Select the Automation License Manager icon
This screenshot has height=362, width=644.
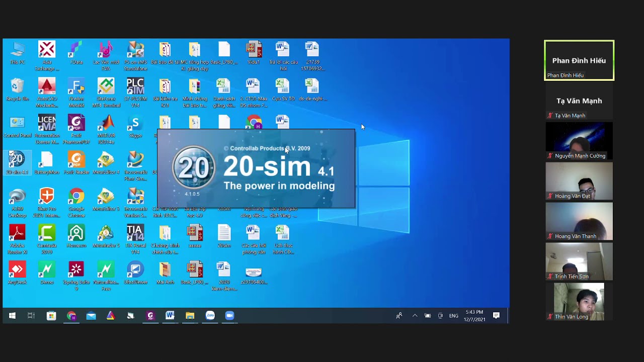point(47,130)
